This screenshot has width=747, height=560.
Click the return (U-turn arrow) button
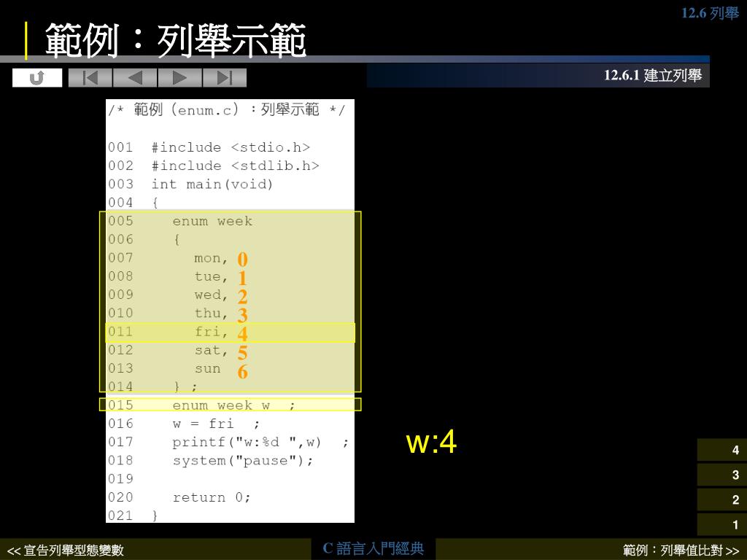(37, 77)
